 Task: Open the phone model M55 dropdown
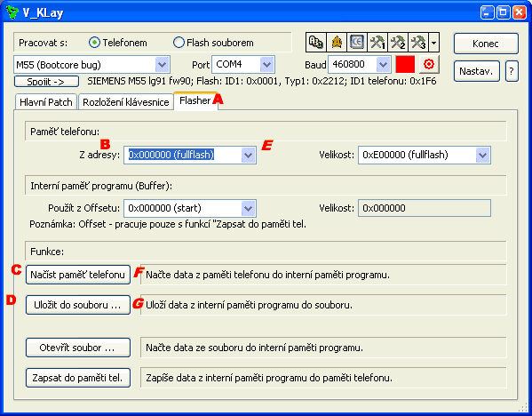[91, 65]
